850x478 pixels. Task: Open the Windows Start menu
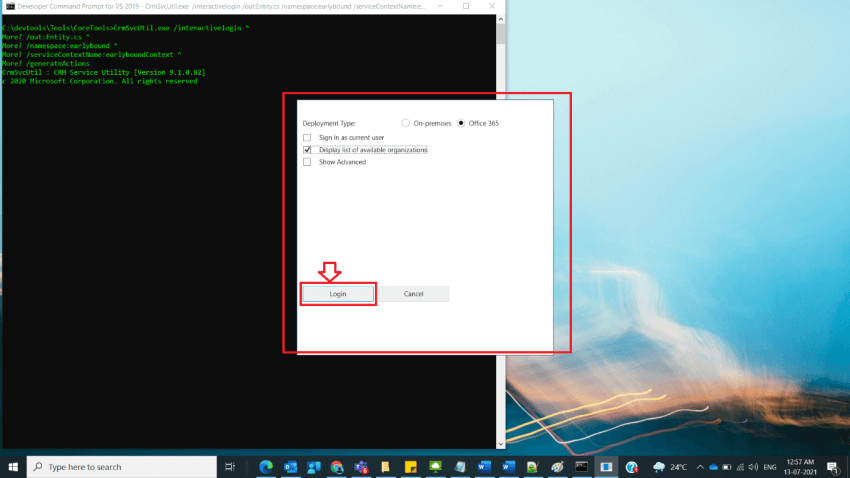click(x=13, y=467)
